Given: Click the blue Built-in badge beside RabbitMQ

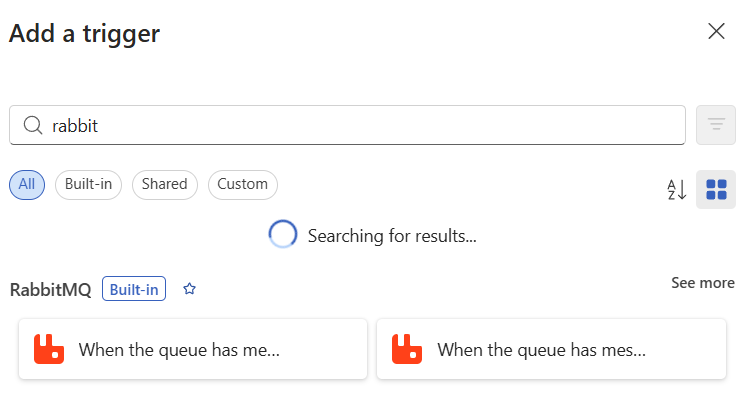Looking at the screenshot, I should pos(134,290).
